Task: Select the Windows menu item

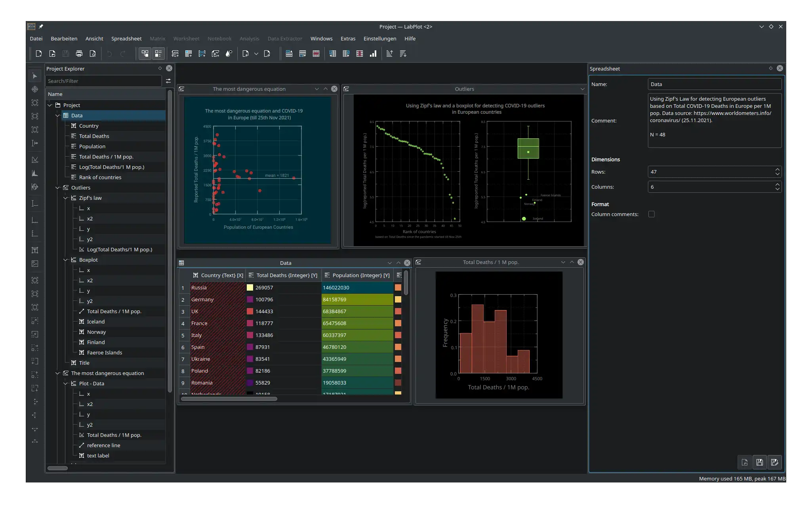Action: tap(321, 38)
